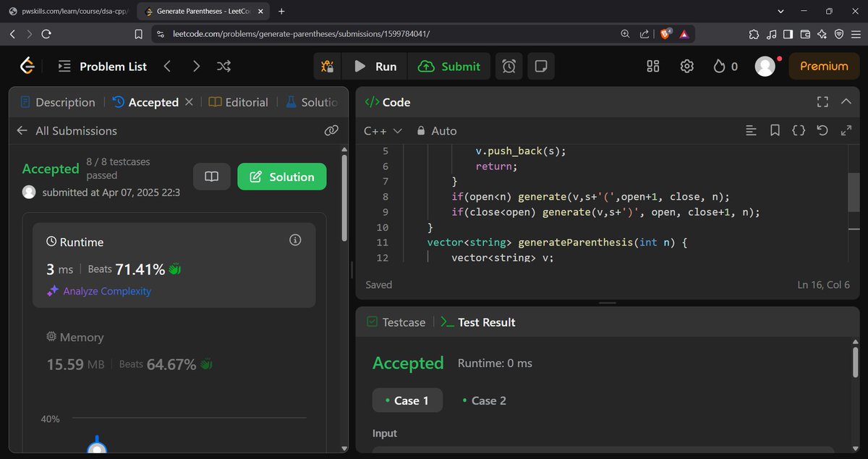
Task: Bookmark the code with bookmark icon
Action: [x=775, y=130]
